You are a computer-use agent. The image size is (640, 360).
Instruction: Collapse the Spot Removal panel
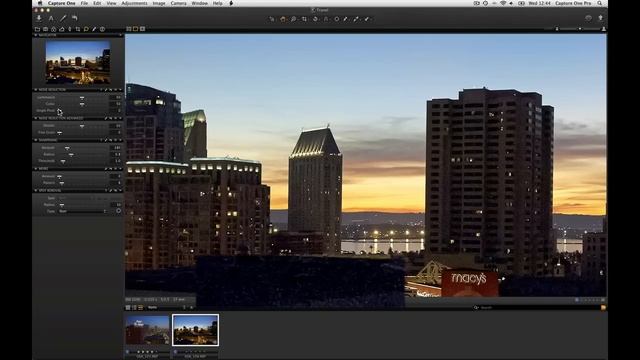point(36,191)
